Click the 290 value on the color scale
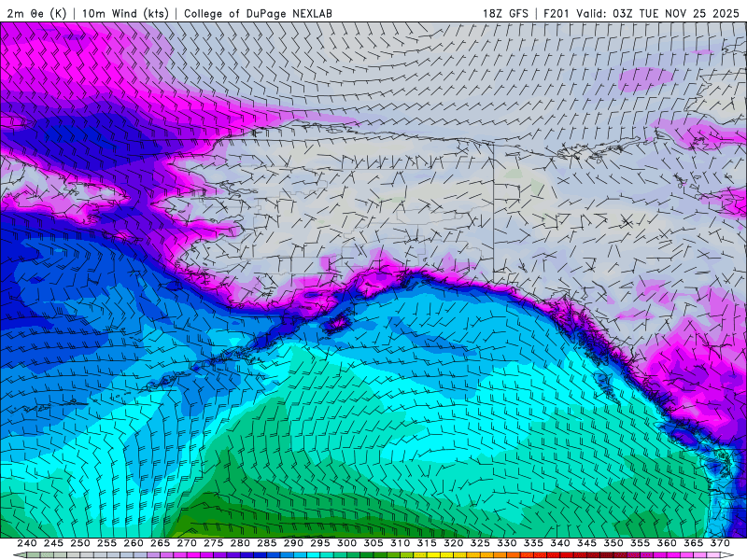The height and width of the screenshot is (560, 747). [x=293, y=543]
